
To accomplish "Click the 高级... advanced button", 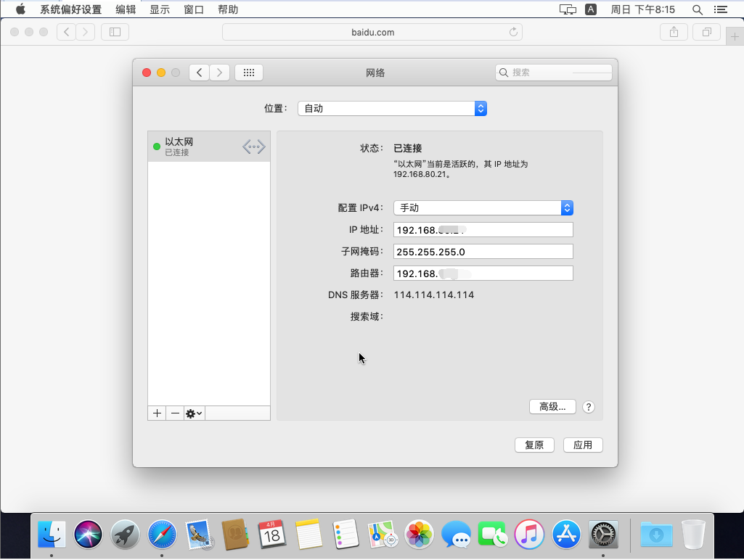I will (x=552, y=407).
